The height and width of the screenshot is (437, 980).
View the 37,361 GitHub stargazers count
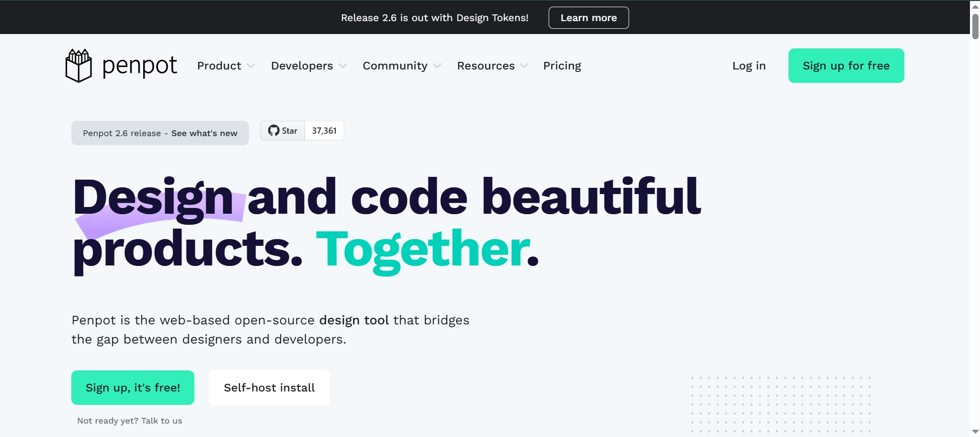[x=324, y=131]
